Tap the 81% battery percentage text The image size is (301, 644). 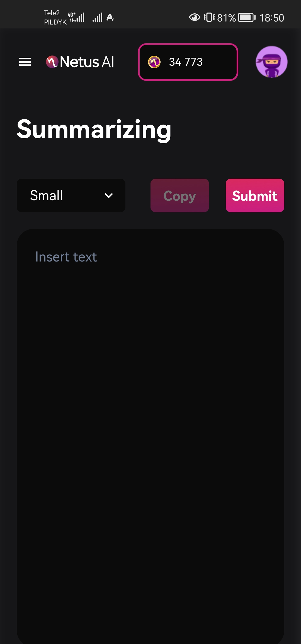click(x=226, y=18)
